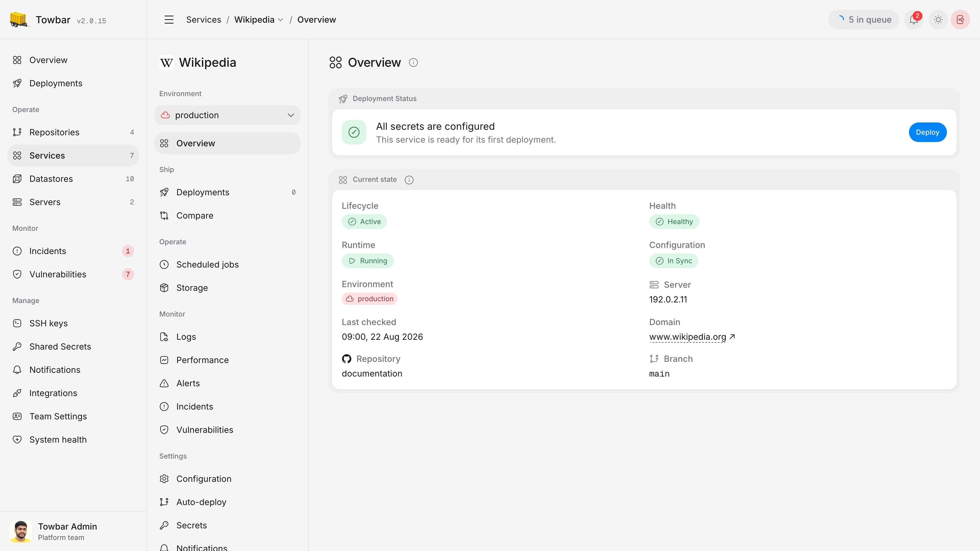Viewport: 980px width, 551px height.
Task: Open Notifications in the Manage section
Action: point(73,369)
